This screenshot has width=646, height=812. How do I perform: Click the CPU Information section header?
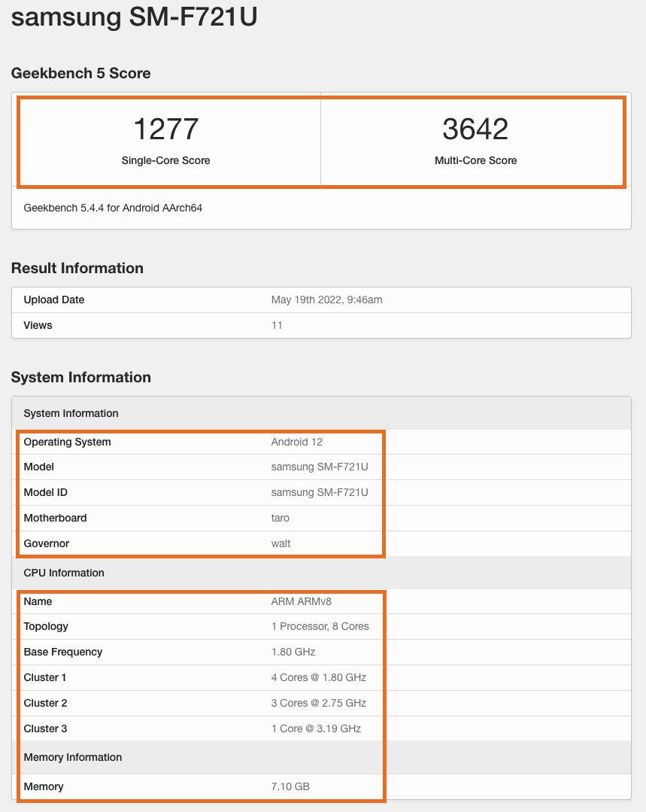64,573
